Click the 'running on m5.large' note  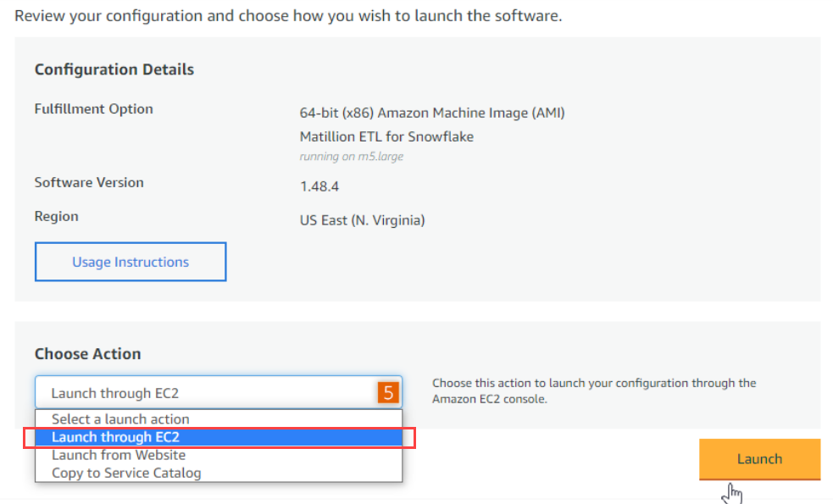351,157
